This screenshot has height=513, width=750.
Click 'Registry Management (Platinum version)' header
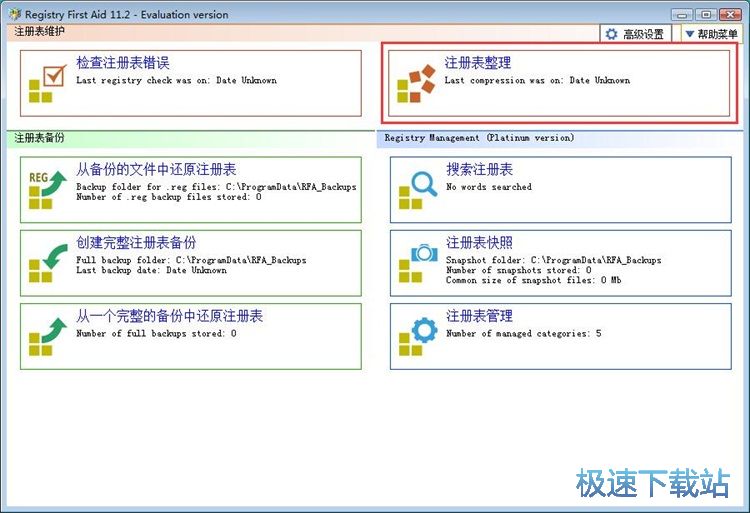(x=479, y=138)
